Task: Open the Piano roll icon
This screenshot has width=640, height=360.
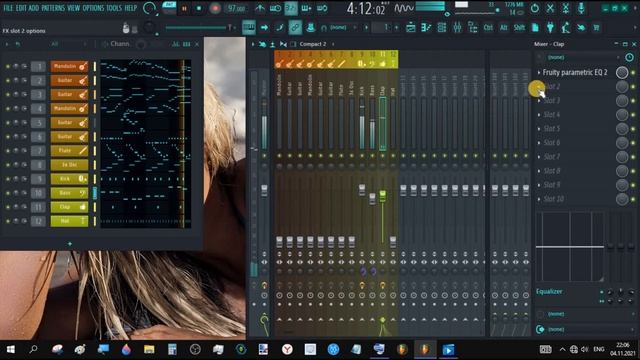Action: pos(426,27)
